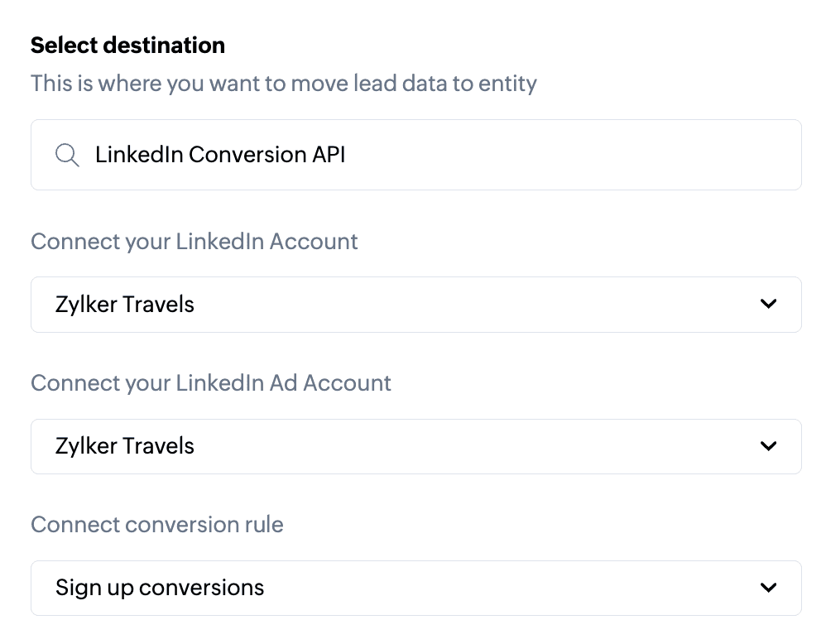The height and width of the screenshot is (644, 826).
Task: Click blank middle area of conversion rule dropdown
Action: [497, 588]
